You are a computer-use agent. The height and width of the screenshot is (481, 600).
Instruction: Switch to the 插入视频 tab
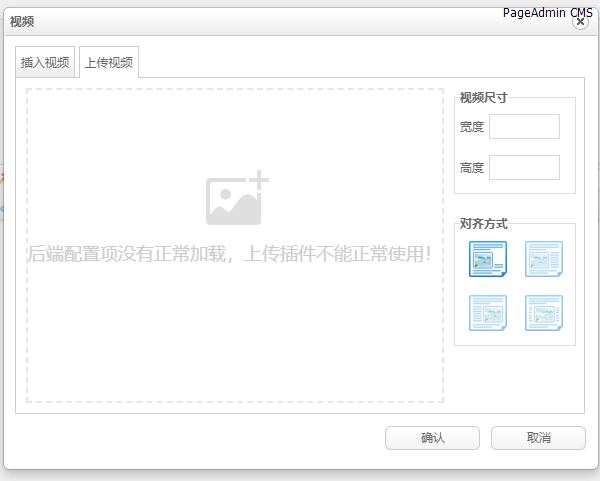(45, 62)
